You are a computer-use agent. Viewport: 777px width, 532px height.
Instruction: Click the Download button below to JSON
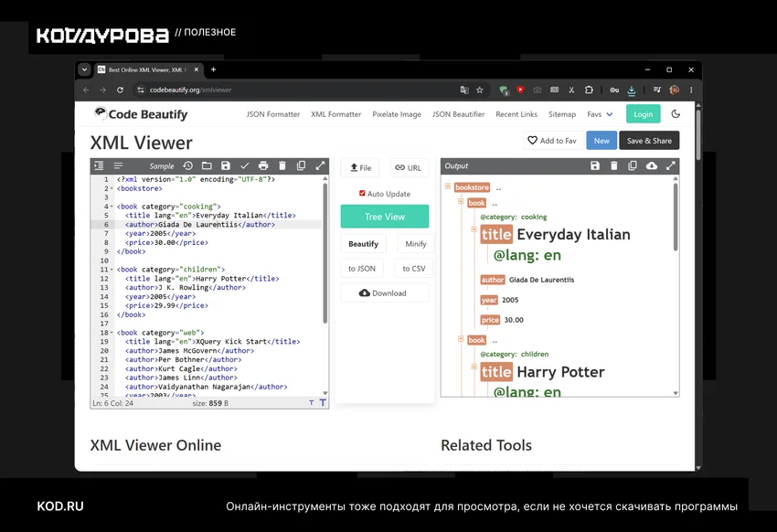pyautogui.click(x=384, y=293)
